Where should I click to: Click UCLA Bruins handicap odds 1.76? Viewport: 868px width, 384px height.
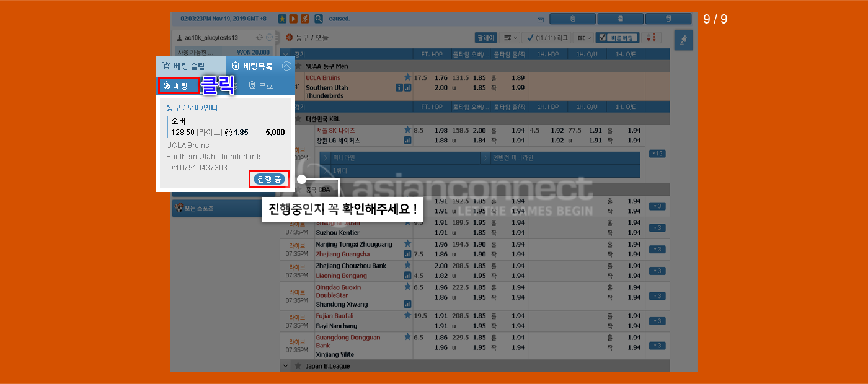[441, 77]
